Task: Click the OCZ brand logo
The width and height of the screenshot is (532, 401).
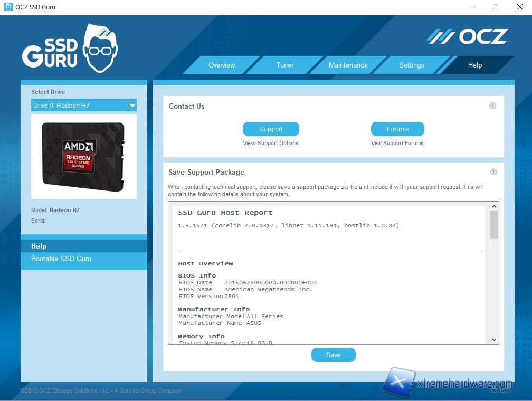Action: coord(467,36)
